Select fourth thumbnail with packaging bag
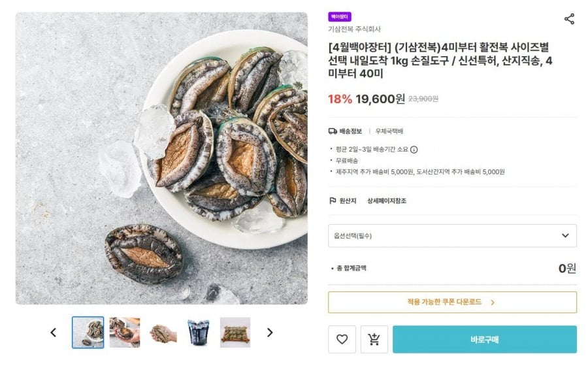Image resolution: width=588 pixels, height=379 pixels. click(198, 333)
